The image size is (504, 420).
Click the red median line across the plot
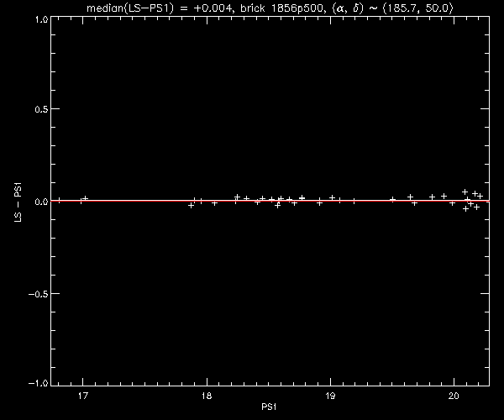[x=270, y=201]
